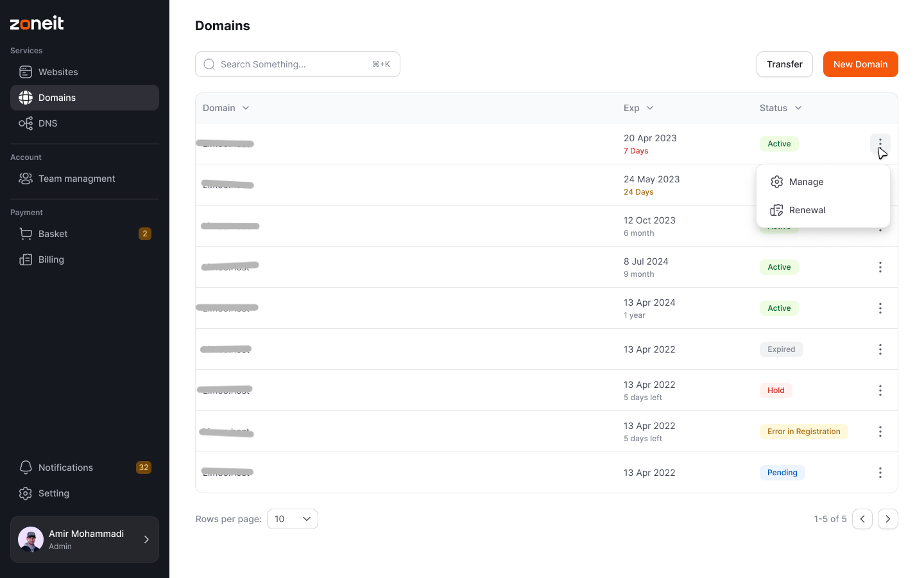
Task: Sort by Exp column chevron
Action: (650, 108)
